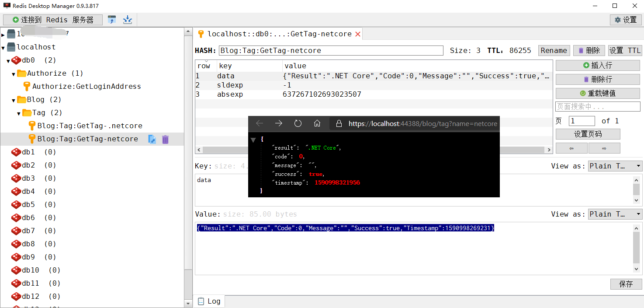Click the page search input field

(597, 107)
